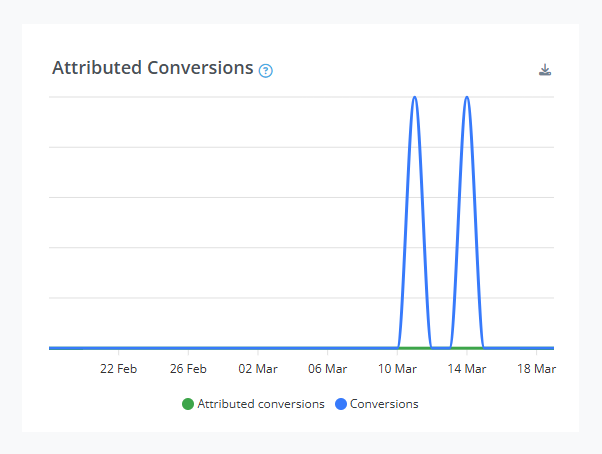This screenshot has height=454, width=602.
Task: Click the 18 Mar axis label
Action: (x=536, y=369)
